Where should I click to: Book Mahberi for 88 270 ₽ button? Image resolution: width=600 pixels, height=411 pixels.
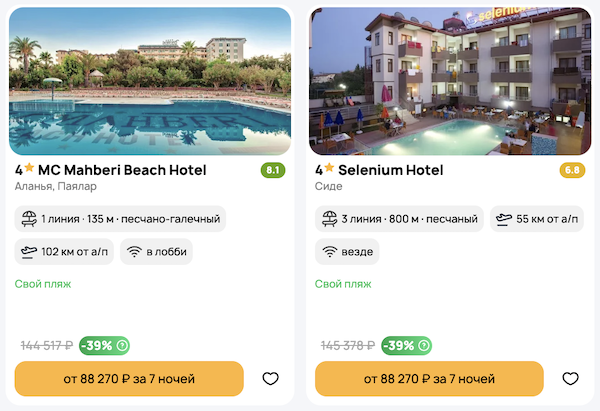(x=130, y=379)
